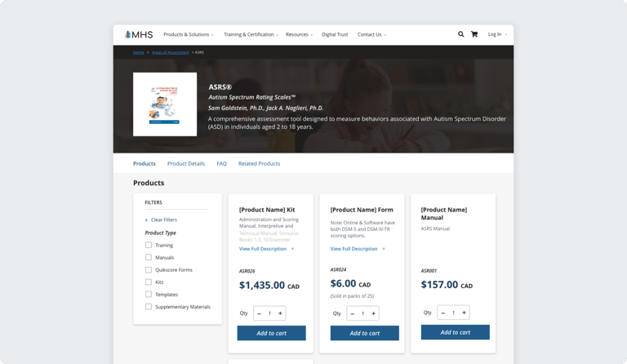
Task: Expand View Full Description on the Kit card
Action: pos(266,249)
